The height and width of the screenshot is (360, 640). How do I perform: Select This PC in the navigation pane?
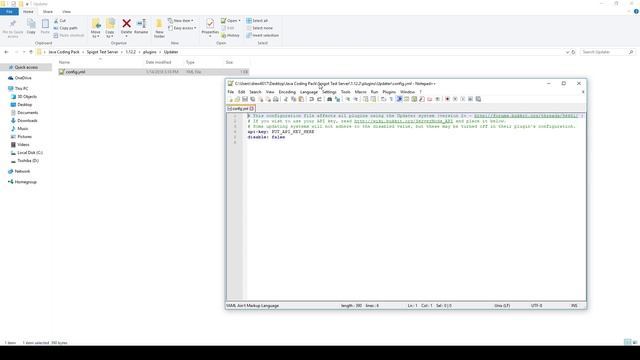click(21, 89)
